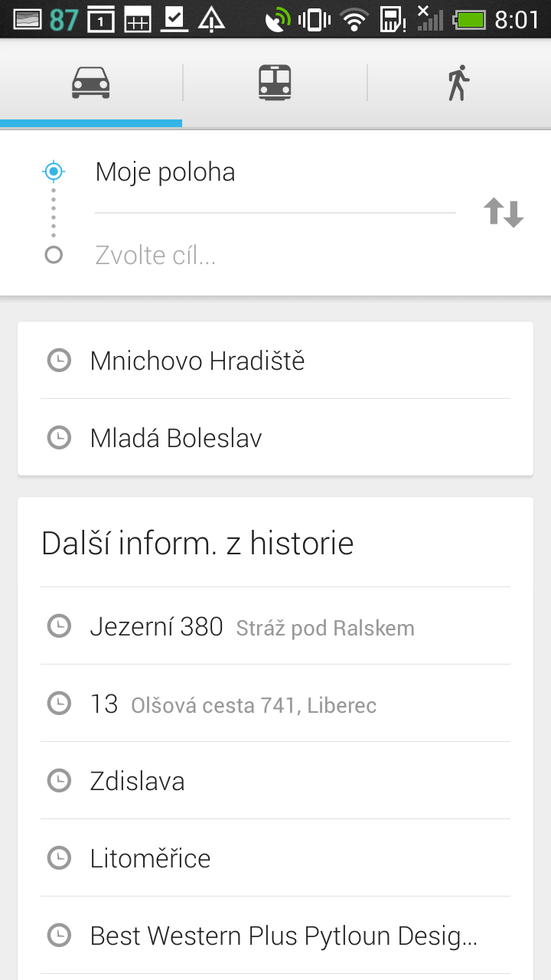Select Mladá Boleslav from recent destinations

[x=176, y=437]
